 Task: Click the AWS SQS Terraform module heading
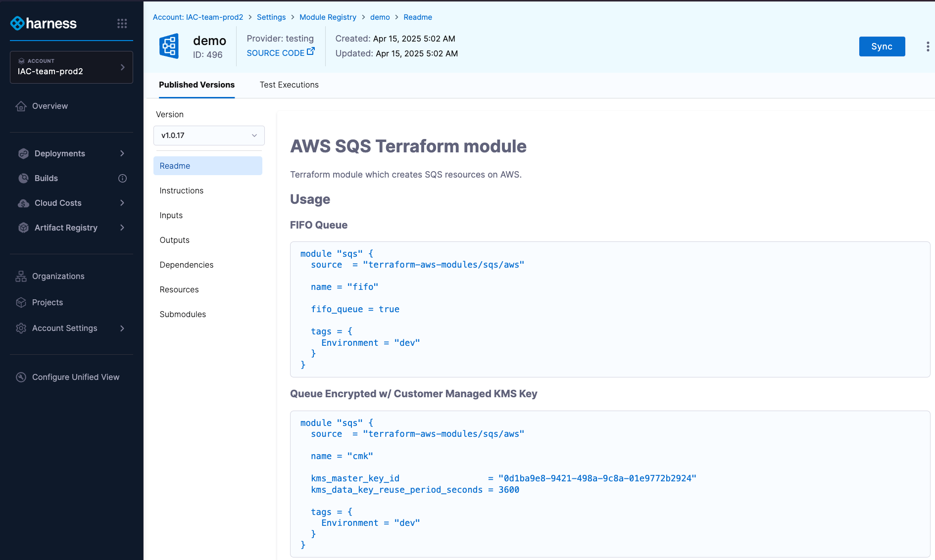pos(408,146)
